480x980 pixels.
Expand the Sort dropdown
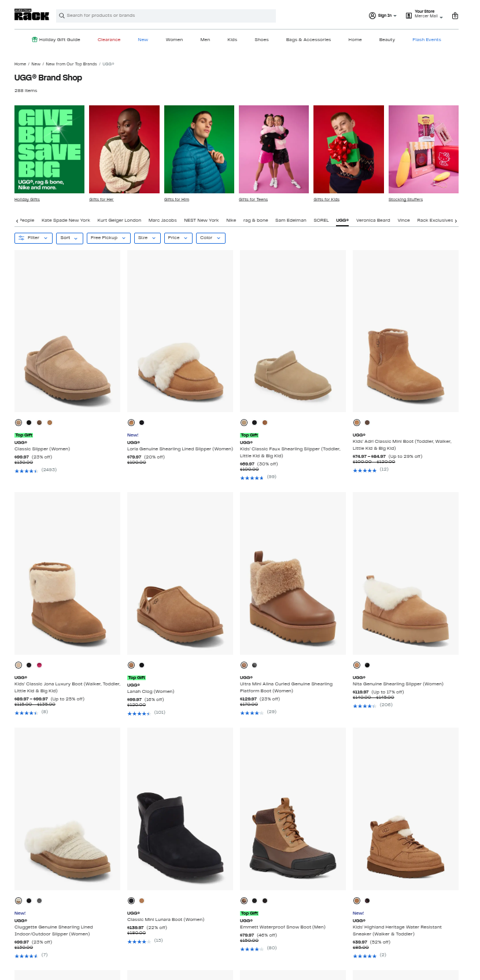tap(69, 238)
